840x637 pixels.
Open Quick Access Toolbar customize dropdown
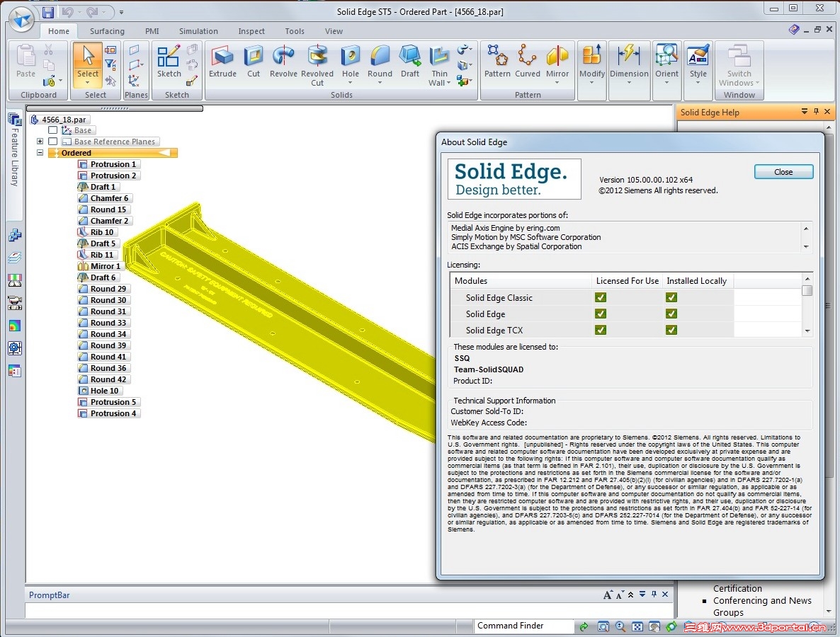(122, 12)
